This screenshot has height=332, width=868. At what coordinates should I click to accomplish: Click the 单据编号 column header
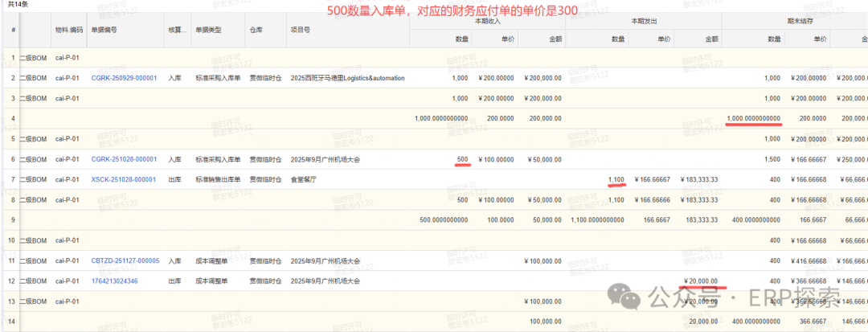(105, 30)
